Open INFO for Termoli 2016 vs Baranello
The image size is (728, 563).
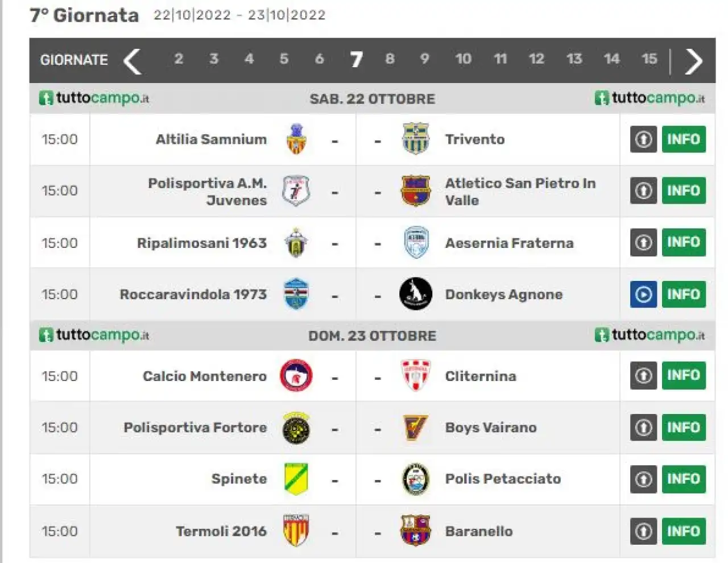click(684, 531)
